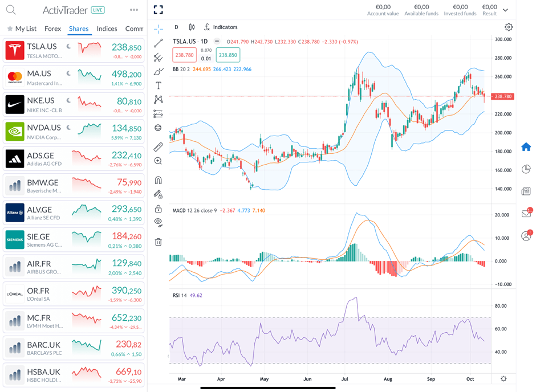
Task: Click the Available funds €0,00 figure
Action: point(421,7)
